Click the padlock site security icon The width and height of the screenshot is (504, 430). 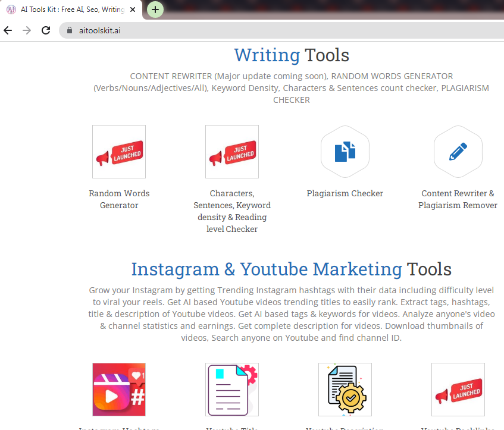pyautogui.click(x=70, y=30)
